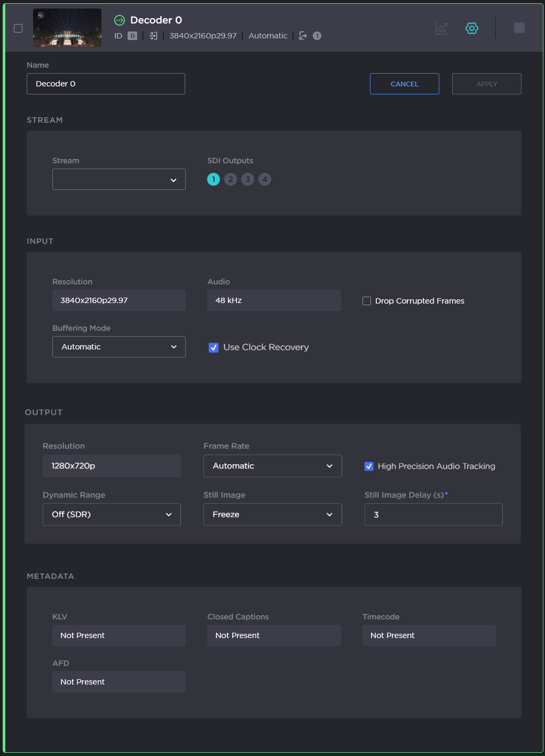
Task: Click the input source icon beside ID badge
Action: (154, 36)
